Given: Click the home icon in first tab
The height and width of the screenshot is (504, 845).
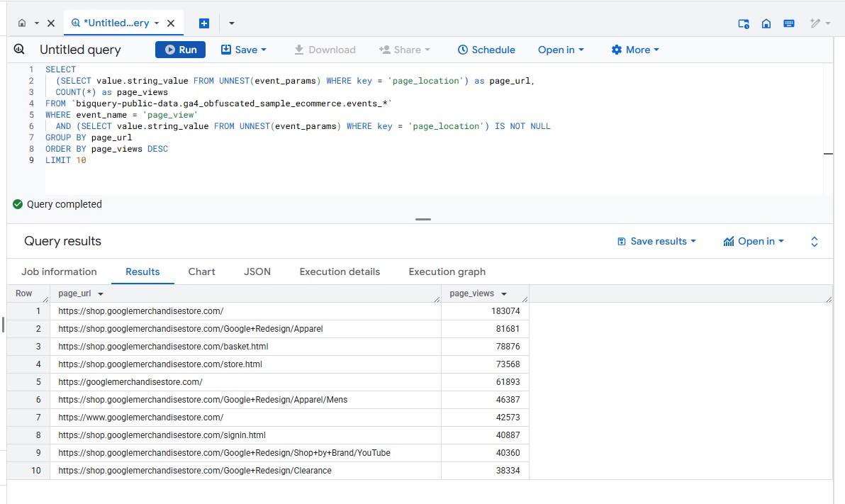Looking at the screenshot, I should [x=23, y=23].
